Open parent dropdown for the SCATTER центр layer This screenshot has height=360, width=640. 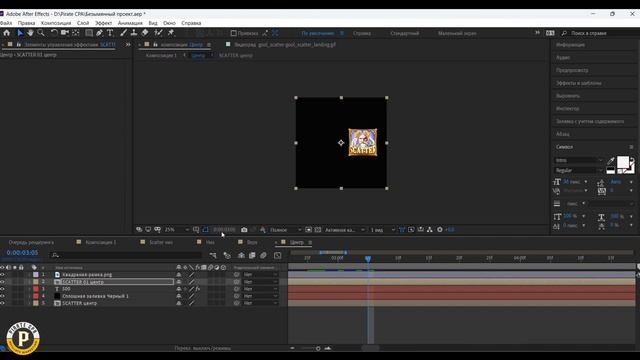click(x=260, y=303)
